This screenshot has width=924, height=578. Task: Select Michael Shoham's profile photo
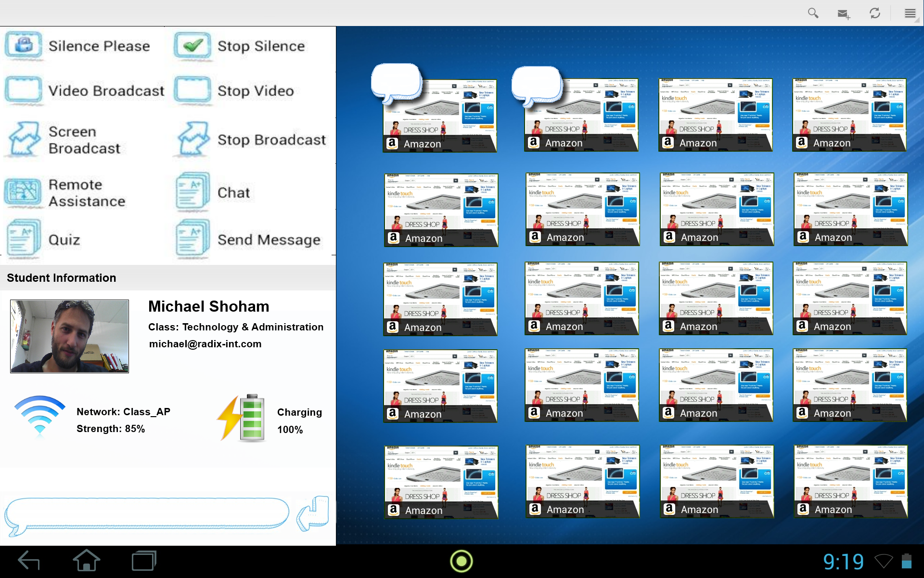(x=70, y=336)
